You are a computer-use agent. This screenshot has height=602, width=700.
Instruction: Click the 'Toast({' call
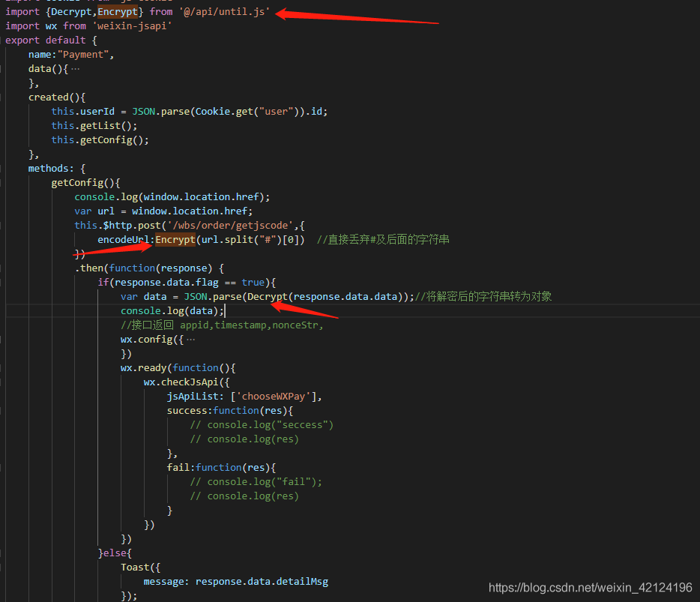click(x=141, y=568)
